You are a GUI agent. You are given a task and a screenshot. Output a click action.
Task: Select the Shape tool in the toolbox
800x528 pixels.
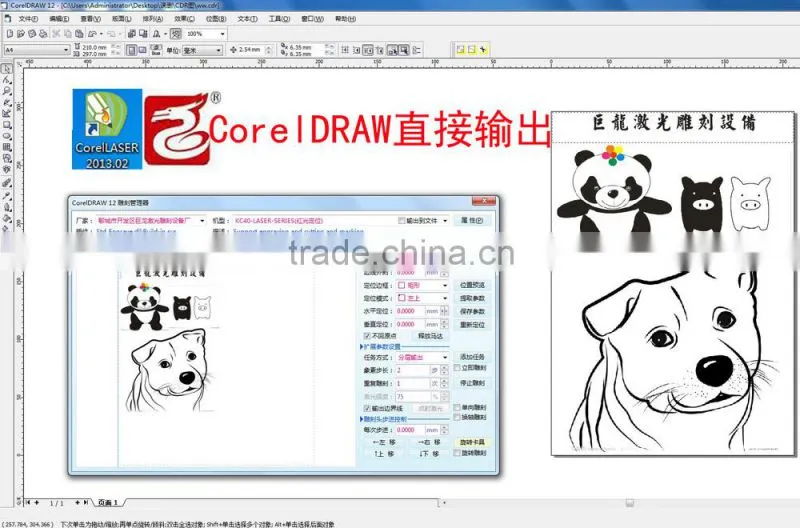[x=7, y=80]
